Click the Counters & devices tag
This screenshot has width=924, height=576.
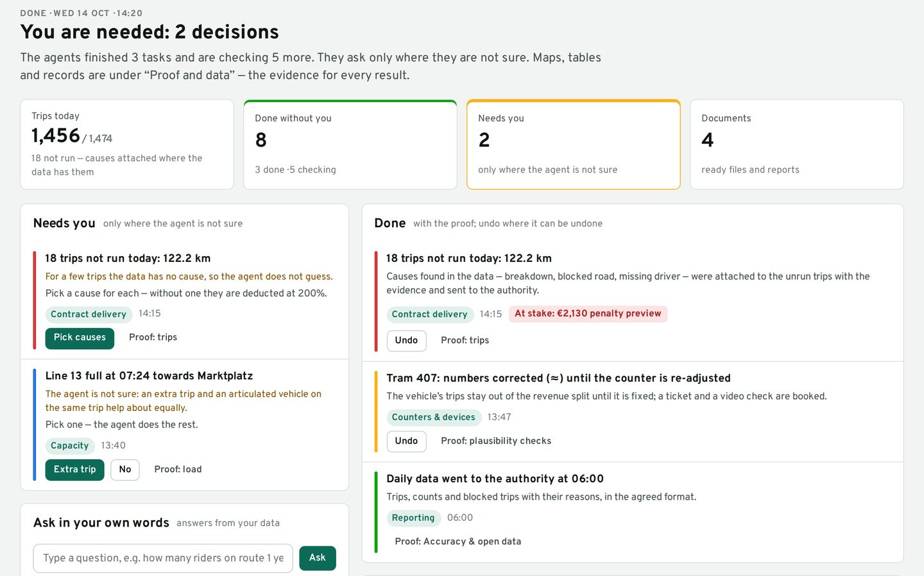pos(434,417)
